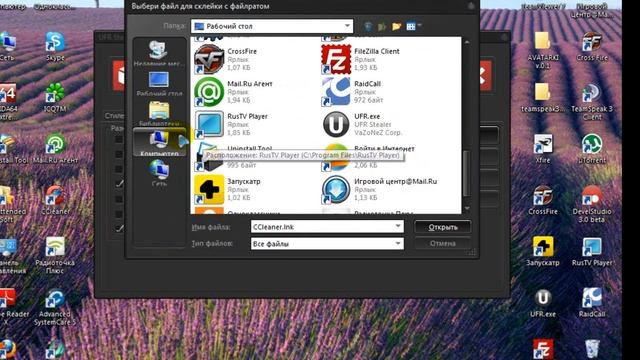Click the Открыть button
The image size is (640, 360).
pyautogui.click(x=443, y=227)
